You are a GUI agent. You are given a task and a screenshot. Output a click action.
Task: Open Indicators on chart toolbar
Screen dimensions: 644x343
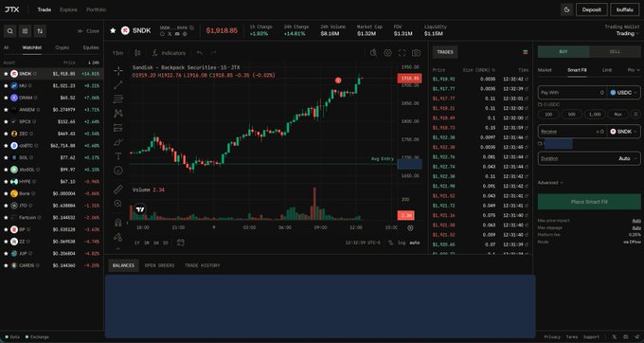pos(169,53)
